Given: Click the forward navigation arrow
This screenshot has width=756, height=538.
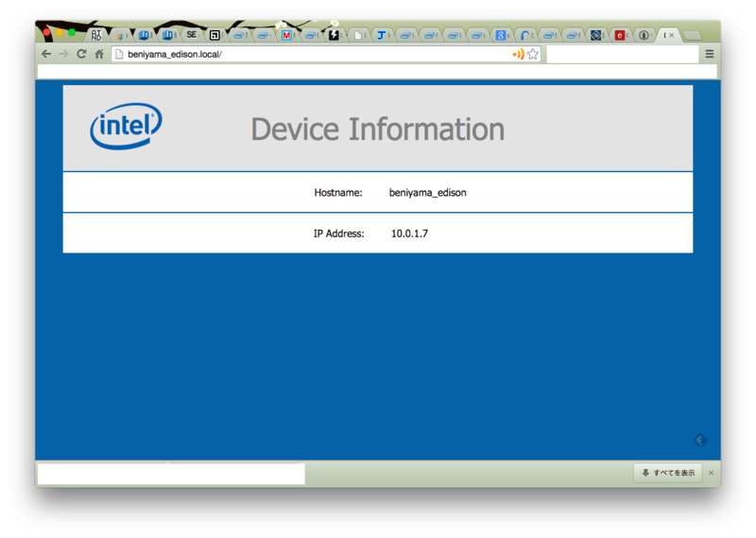Looking at the screenshot, I should pos(63,54).
